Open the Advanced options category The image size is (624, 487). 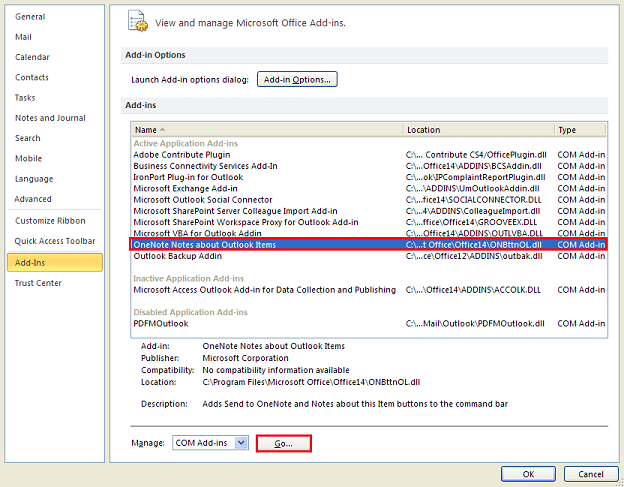click(33, 199)
